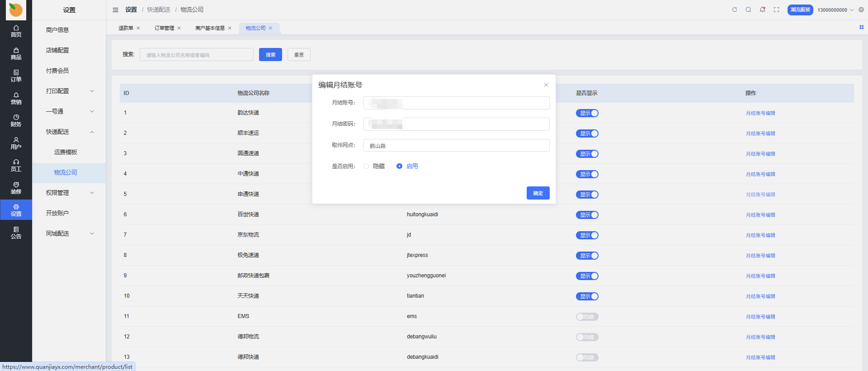Viewport: 868px width, 371px height.
Task: Open 运费模板 in settings menu
Action: point(66,152)
